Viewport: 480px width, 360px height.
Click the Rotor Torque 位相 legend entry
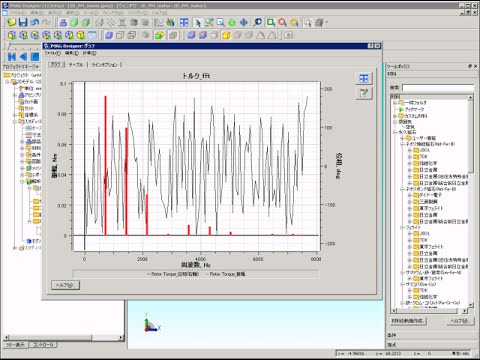173,274
